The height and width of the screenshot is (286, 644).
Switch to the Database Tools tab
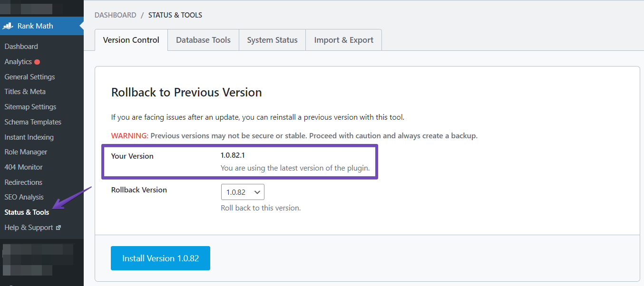[x=203, y=40]
